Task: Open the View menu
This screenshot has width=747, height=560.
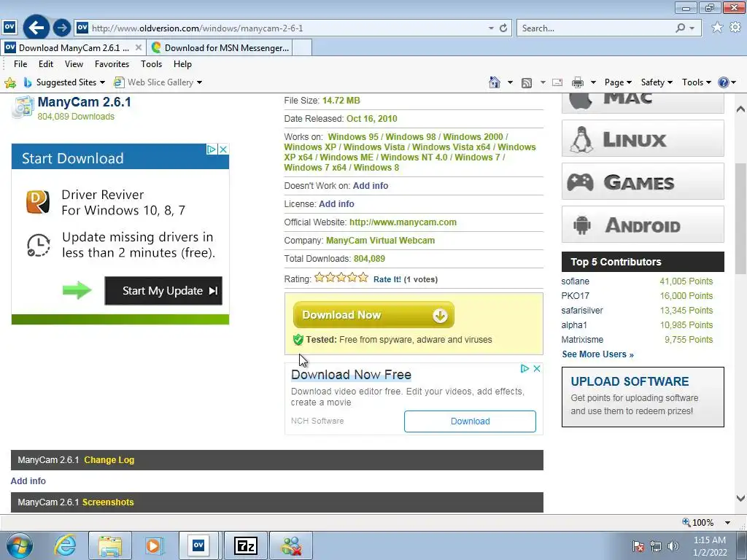Action: coord(74,64)
